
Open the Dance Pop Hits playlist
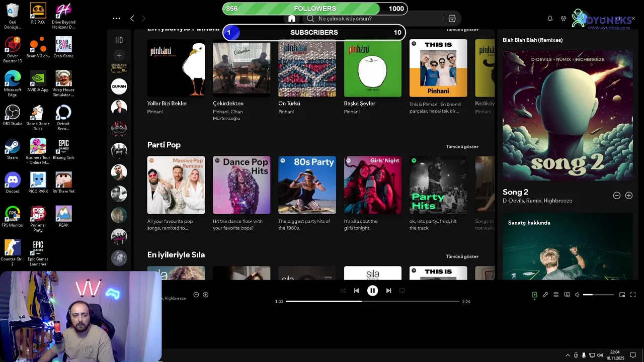[242, 194]
